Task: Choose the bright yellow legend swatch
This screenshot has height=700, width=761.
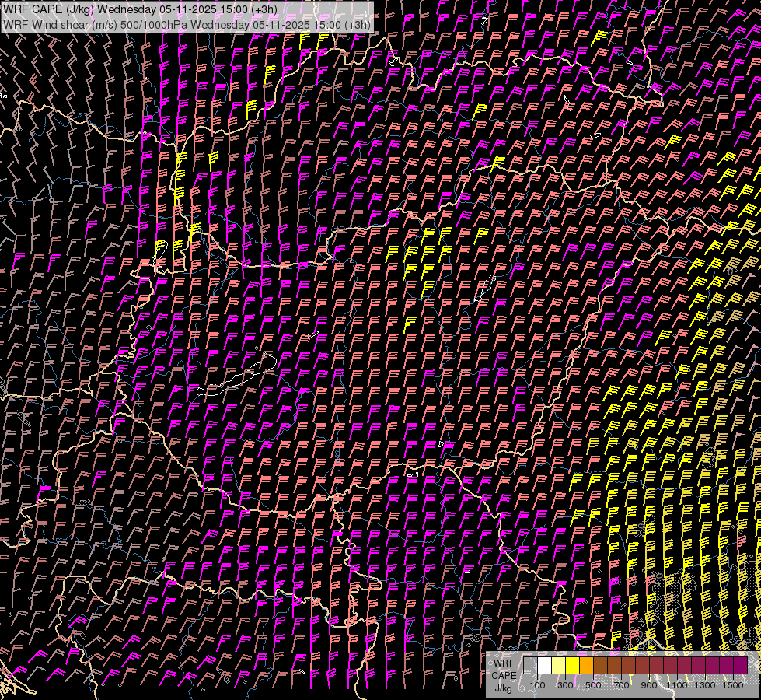Action: [572, 666]
